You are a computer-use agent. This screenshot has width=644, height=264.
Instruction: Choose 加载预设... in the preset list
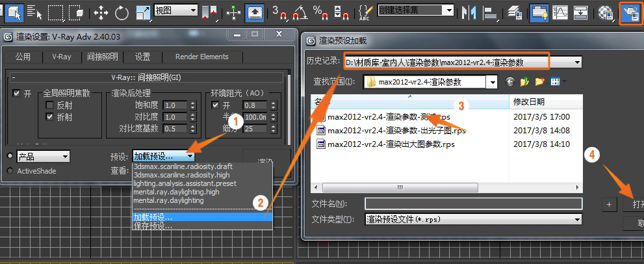pos(203,217)
